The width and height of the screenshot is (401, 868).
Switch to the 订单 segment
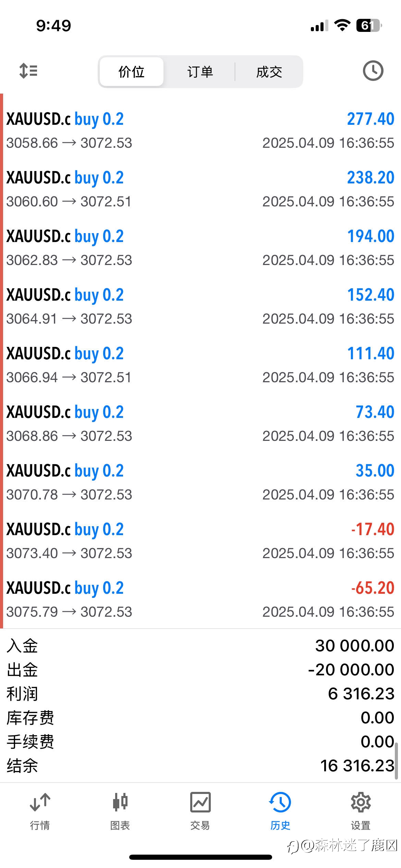200,72
